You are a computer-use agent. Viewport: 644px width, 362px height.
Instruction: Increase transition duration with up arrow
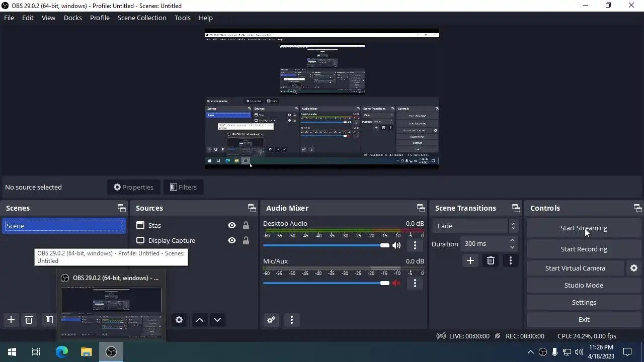(x=512, y=240)
